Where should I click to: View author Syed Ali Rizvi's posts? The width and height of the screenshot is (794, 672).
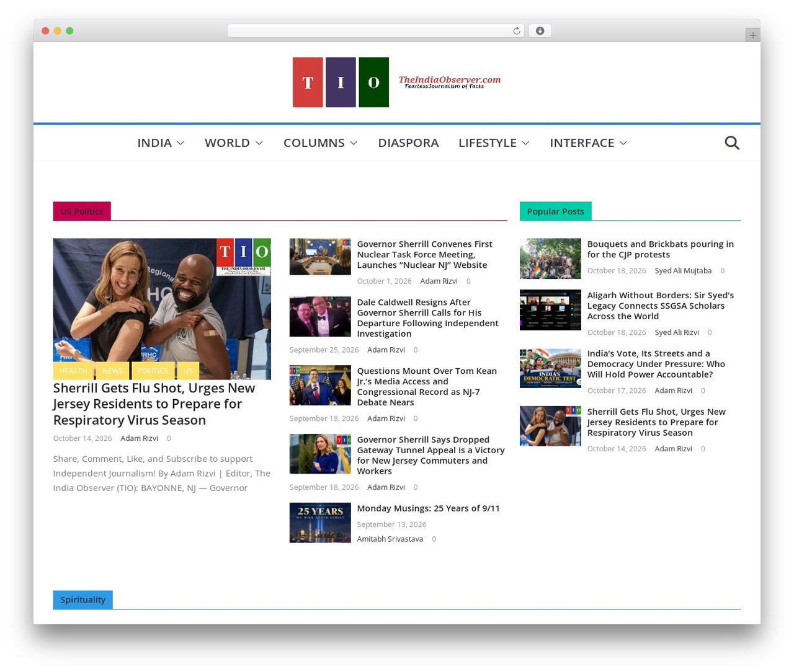677,333
